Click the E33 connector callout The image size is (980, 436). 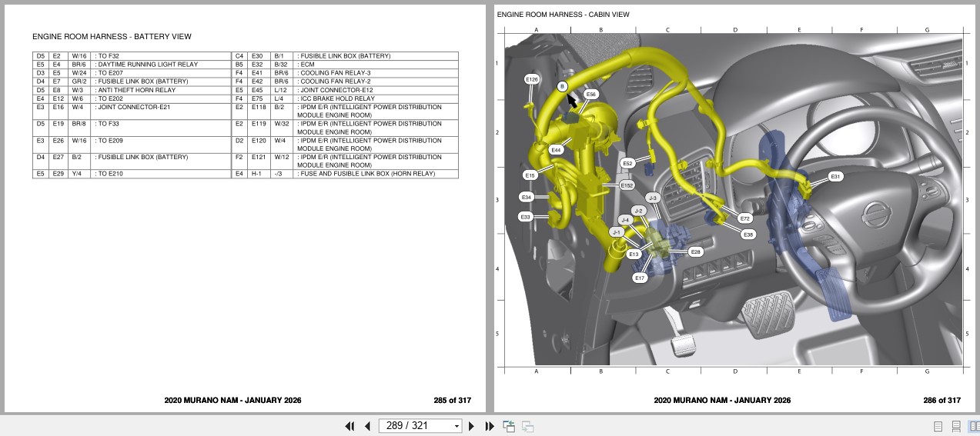tap(525, 217)
